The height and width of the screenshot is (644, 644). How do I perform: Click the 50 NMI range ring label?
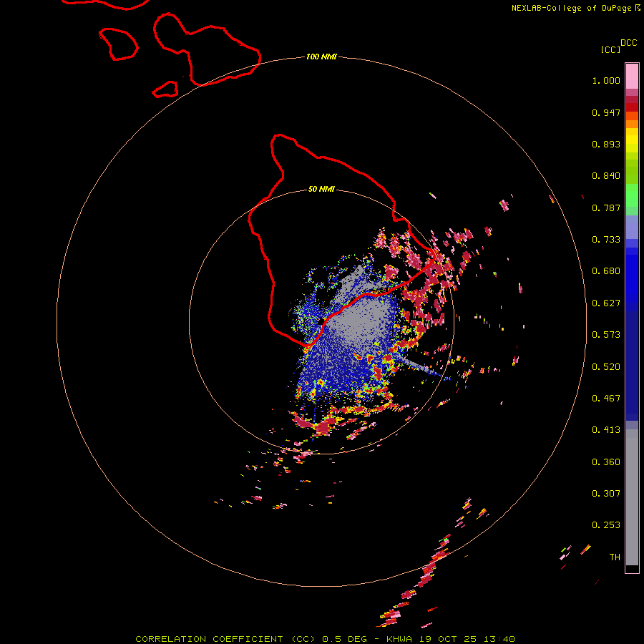(321, 190)
